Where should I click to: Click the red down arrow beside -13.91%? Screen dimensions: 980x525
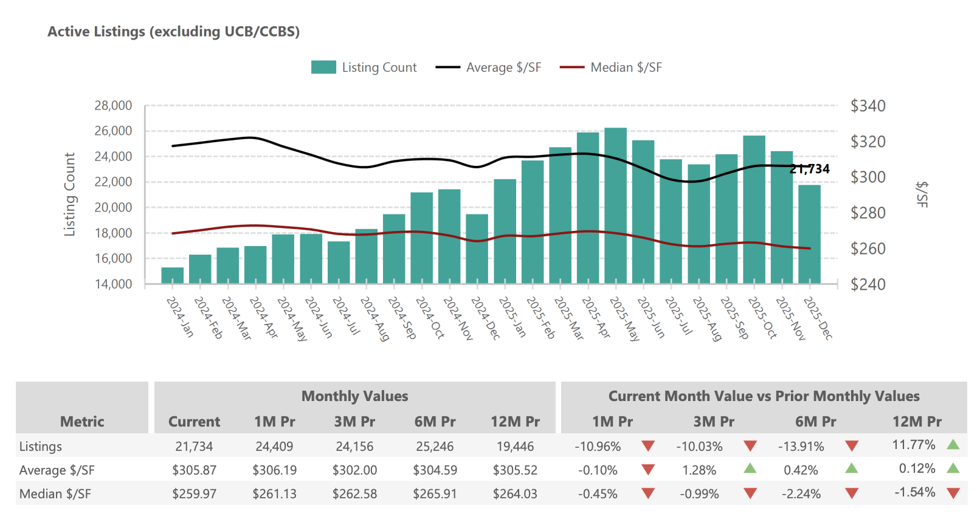[852, 447]
